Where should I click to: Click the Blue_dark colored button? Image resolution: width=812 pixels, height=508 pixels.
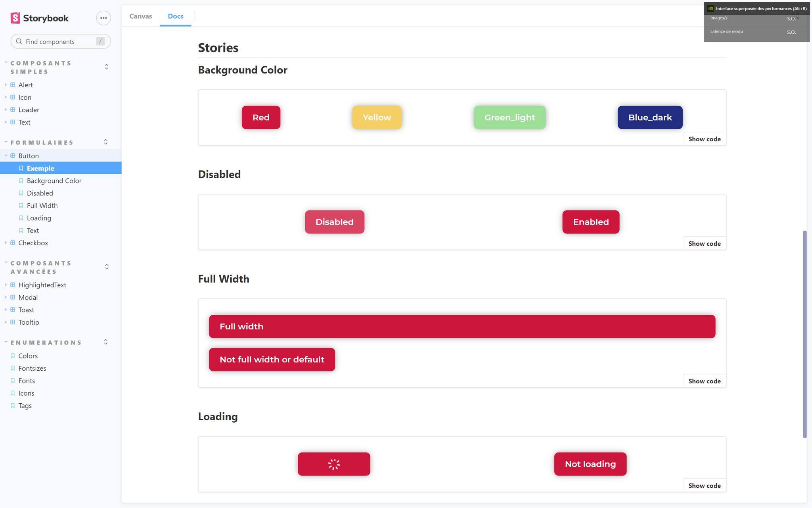point(650,117)
